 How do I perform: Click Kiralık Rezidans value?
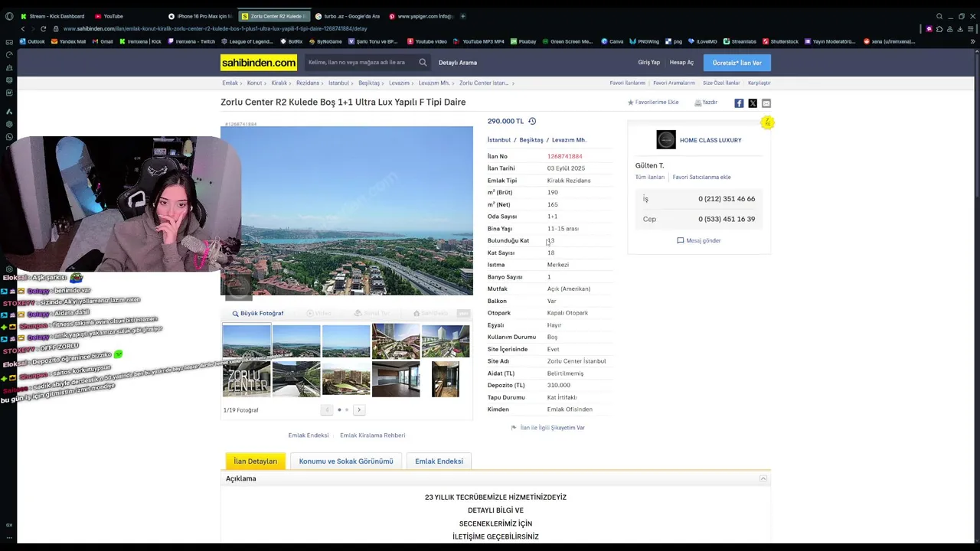click(x=569, y=181)
